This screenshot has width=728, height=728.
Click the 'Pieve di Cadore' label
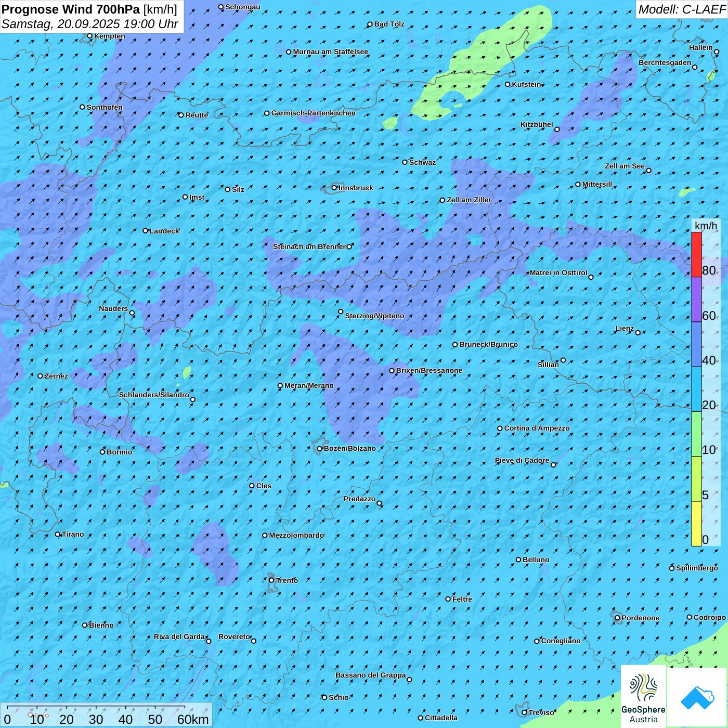pos(522,460)
